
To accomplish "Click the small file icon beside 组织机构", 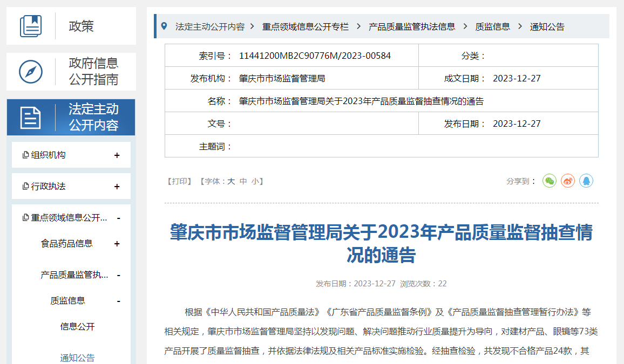I will pos(26,155).
